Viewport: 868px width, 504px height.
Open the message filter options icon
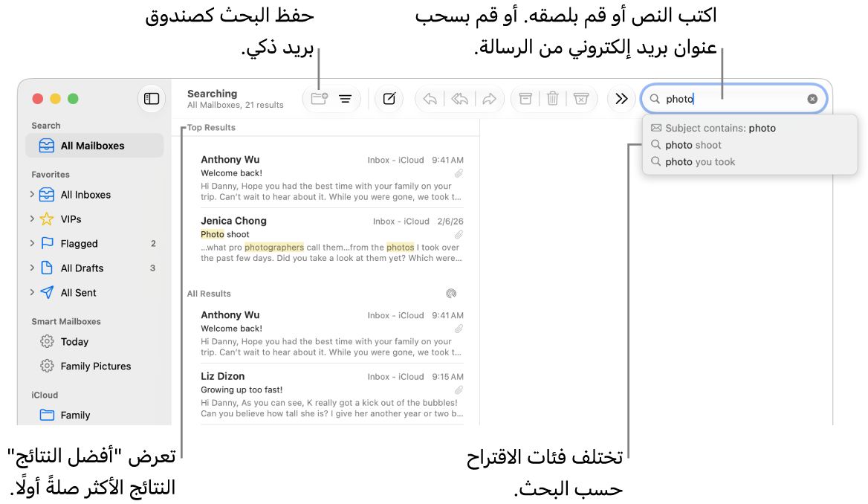pos(346,99)
